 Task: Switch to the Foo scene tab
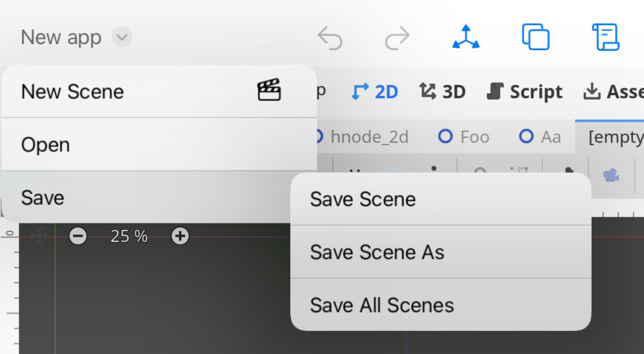(x=464, y=136)
